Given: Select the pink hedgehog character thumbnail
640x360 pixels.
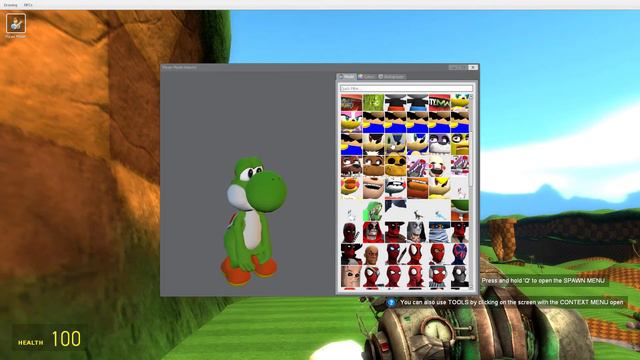Looking at the screenshot, I should 351,122.
